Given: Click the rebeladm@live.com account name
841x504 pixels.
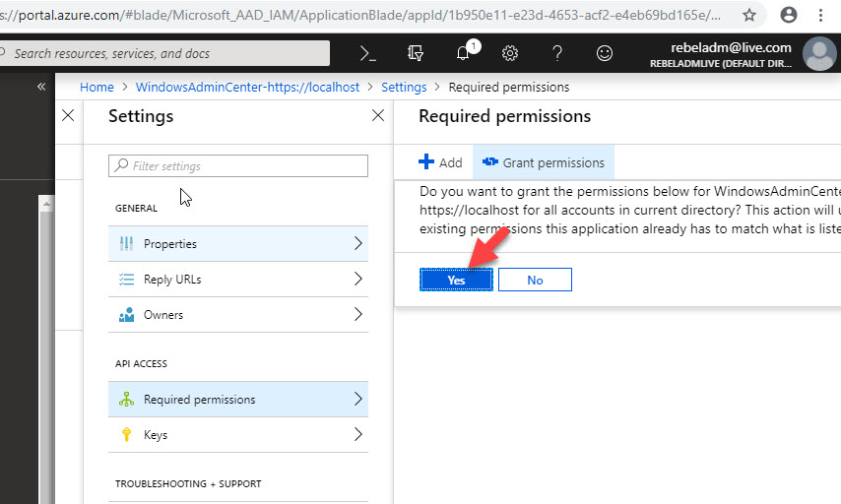Looking at the screenshot, I should pyautogui.click(x=731, y=47).
